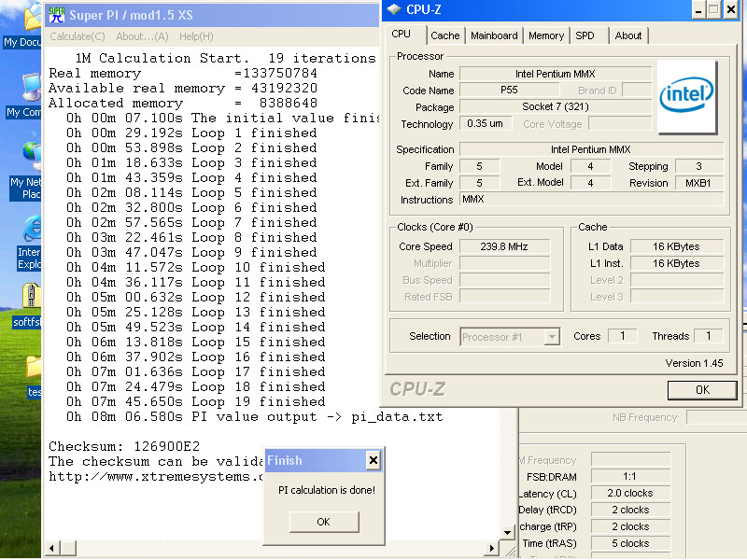Click the Code Name field showing P55

tap(509, 90)
